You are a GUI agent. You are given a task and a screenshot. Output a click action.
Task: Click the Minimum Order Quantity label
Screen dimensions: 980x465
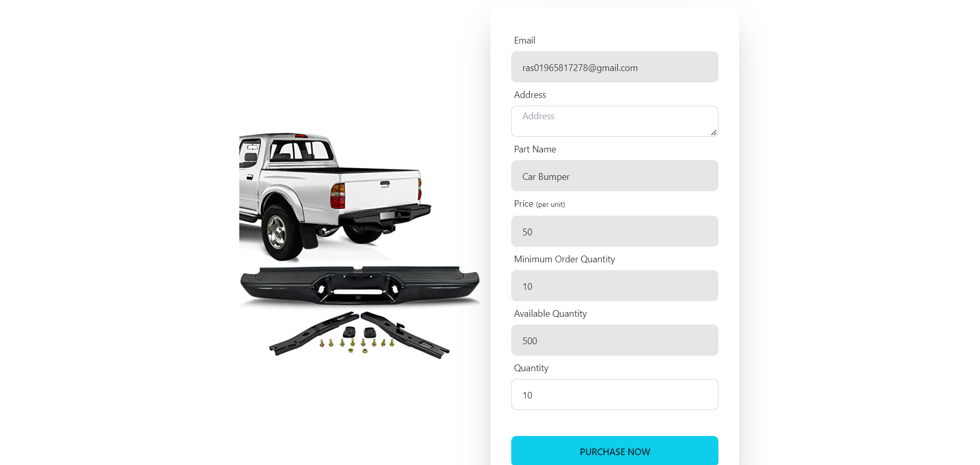[565, 259]
